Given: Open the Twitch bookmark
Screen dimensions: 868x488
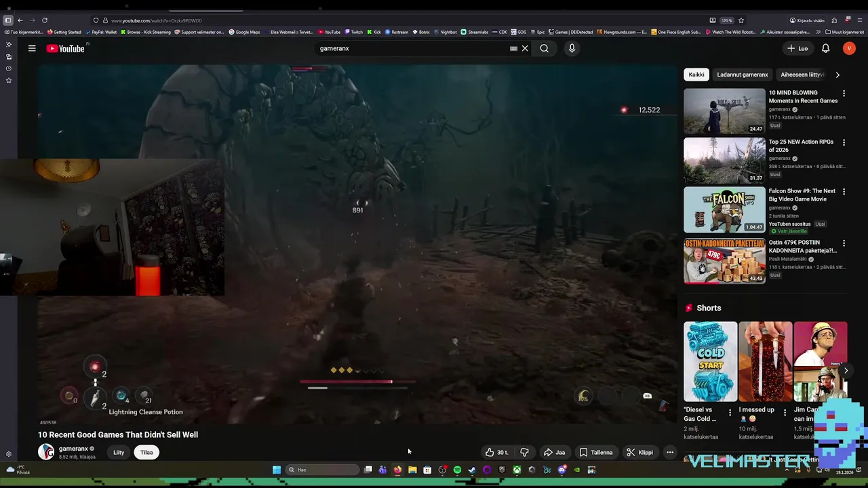Looking at the screenshot, I should 353,32.
